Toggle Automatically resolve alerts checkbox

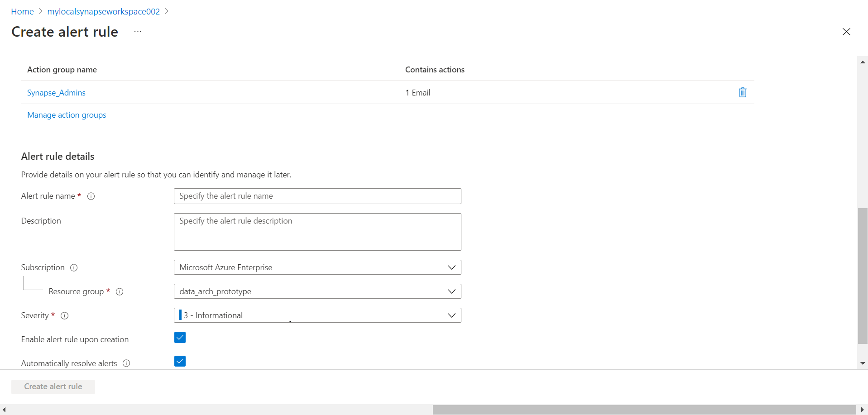(x=180, y=361)
